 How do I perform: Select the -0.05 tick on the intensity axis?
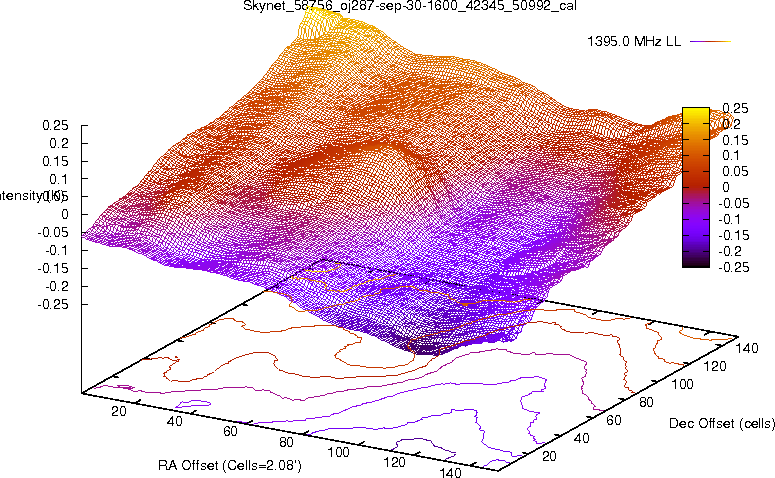[53, 232]
